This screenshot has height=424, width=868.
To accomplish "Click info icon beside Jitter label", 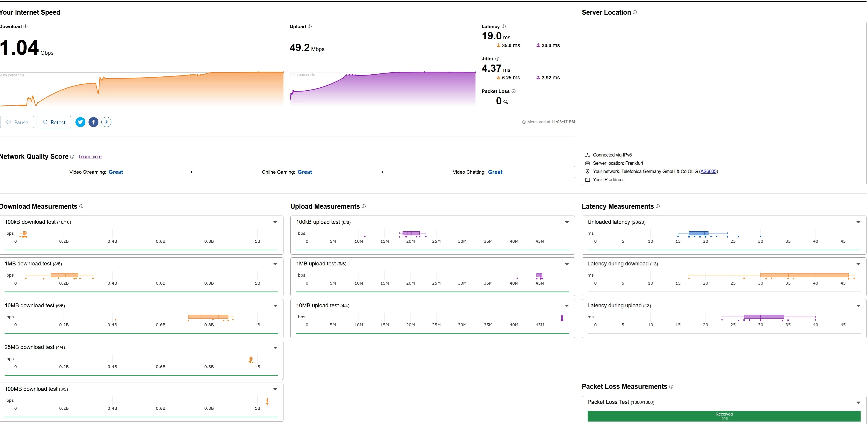I will (497, 59).
